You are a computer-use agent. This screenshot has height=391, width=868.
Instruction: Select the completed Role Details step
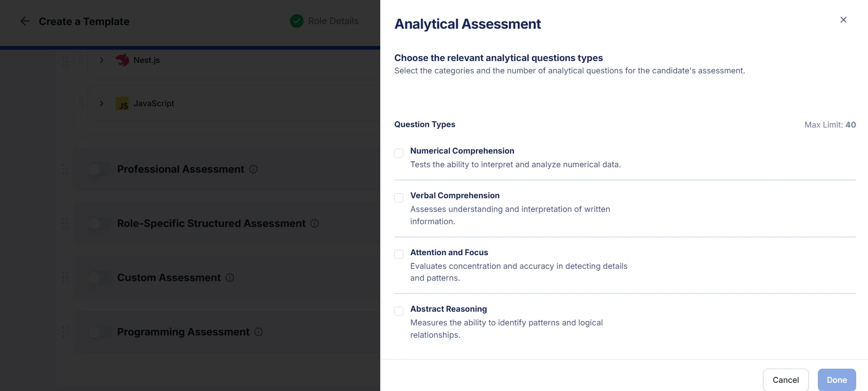click(x=296, y=21)
